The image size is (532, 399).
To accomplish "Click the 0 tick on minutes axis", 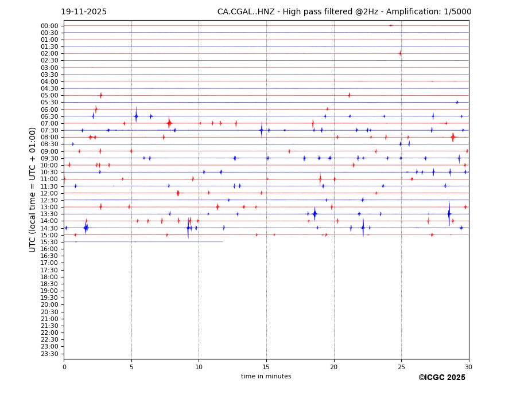I will [x=64, y=367].
